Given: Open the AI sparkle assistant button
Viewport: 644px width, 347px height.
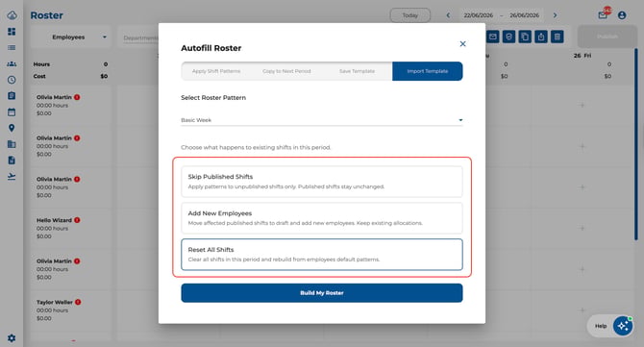Looking at the screenshot, I should pos(623,326).
